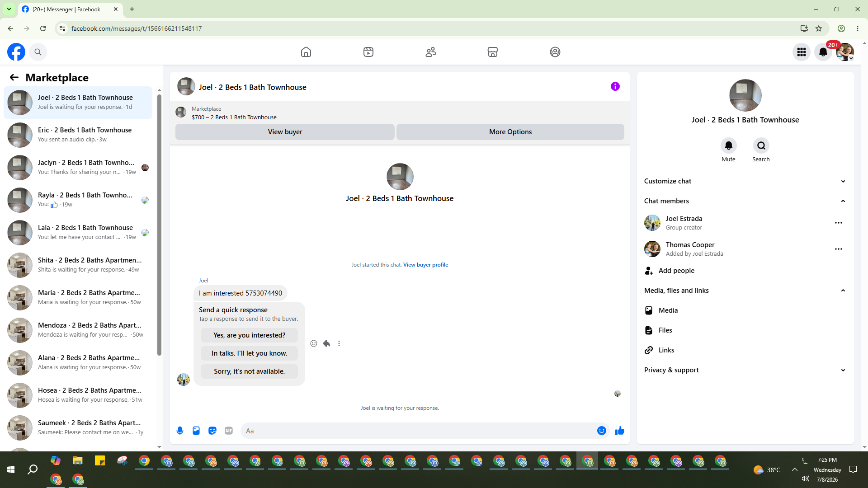Open Shita's 2 Beds 2 Baths Apartment chat
The width and height of the screenshot is (868, 488).
78,265
